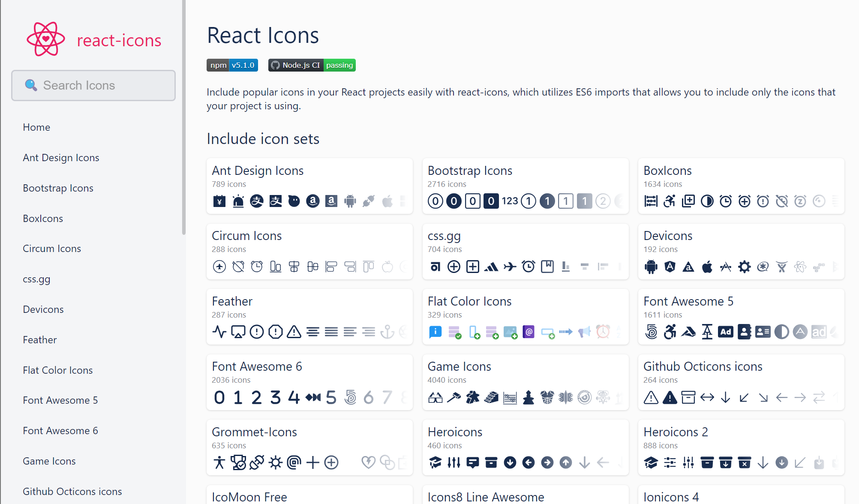Click the @ mention icon in Grommet-Icons
Image resolution: width=859 pixels, height=504 pixels.
click(x=294, y=462)
